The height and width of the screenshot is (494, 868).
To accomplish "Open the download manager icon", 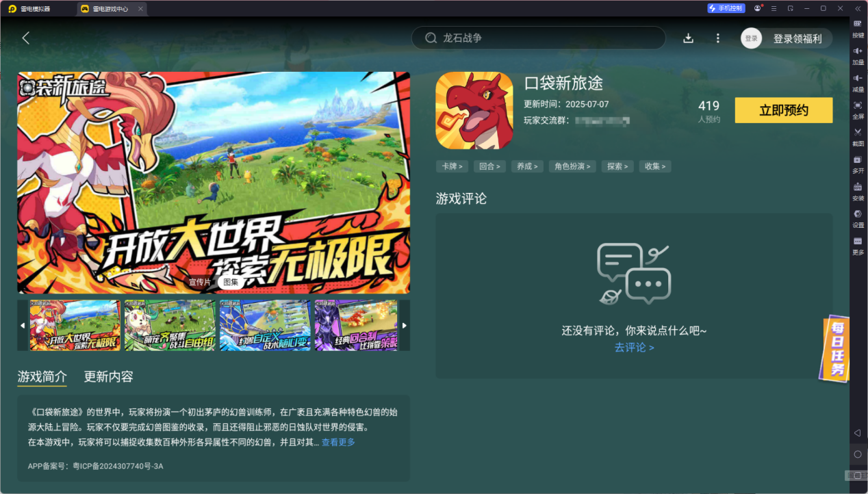I will pyautogui.click(x=689, y=38).
